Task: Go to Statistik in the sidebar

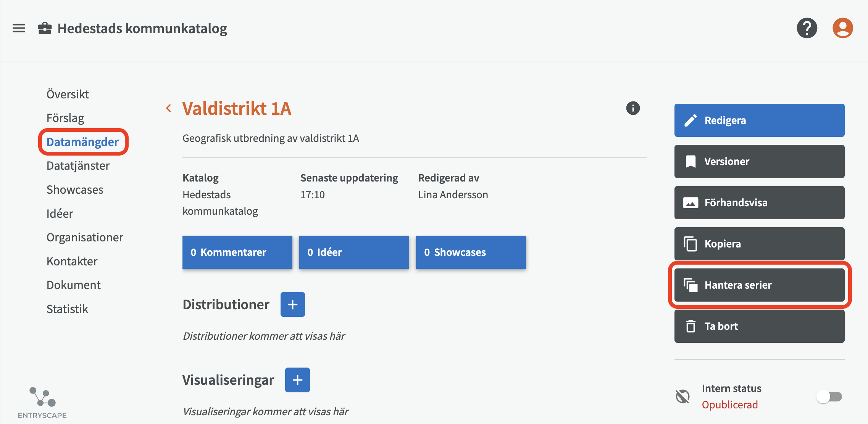Action: tap(67, 309)
